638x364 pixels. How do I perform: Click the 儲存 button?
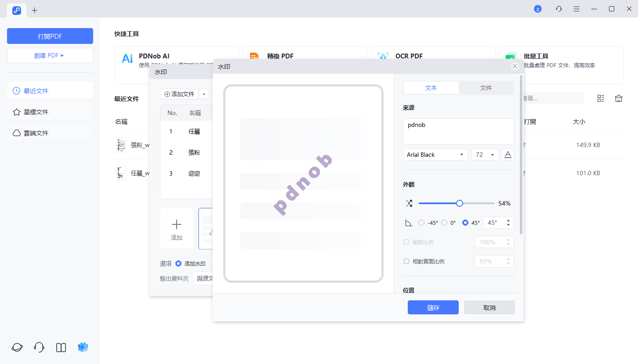tap(433, 307)
